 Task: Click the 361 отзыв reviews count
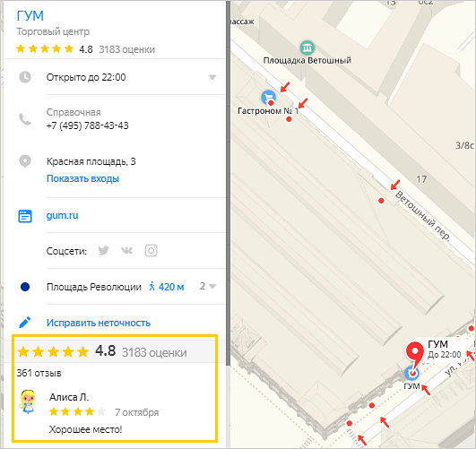tap(39, 373)
